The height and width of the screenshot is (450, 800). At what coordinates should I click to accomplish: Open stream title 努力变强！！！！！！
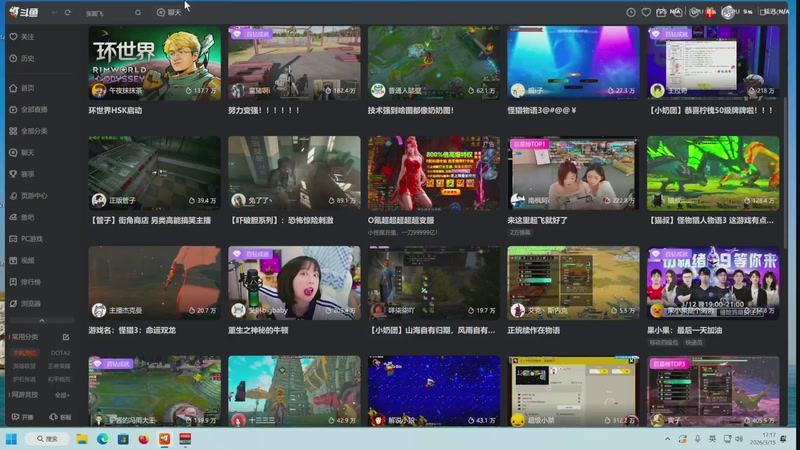coord(264,110)
